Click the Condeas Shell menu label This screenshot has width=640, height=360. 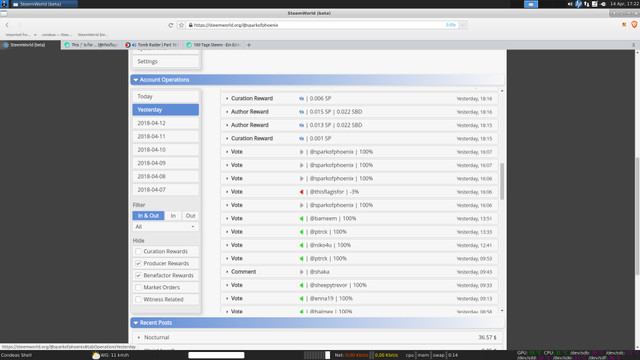tap(16, 355)
